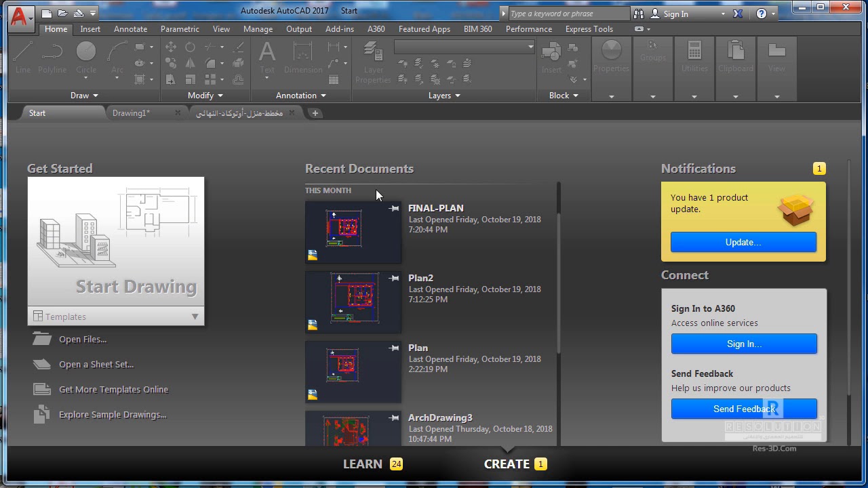This screenshot has width=868, height=488.
Task: Close the Drawing1* file tab
Action: click(178, 113)
